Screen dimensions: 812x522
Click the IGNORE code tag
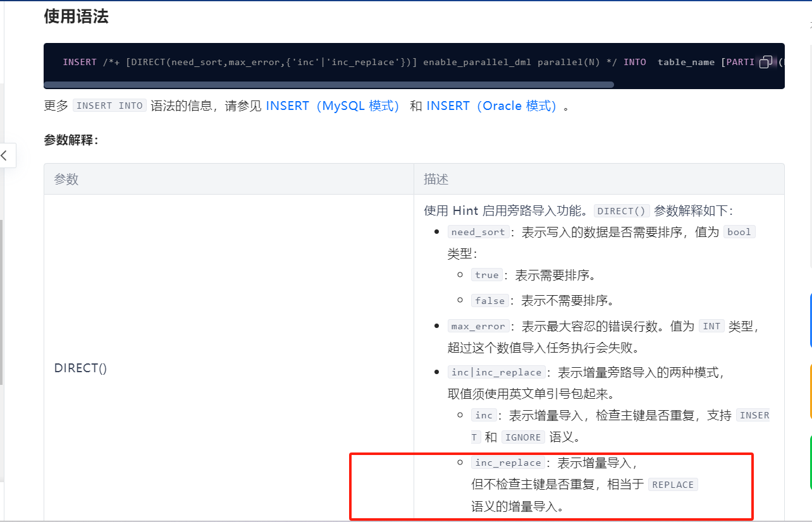[x=523, y=437]
